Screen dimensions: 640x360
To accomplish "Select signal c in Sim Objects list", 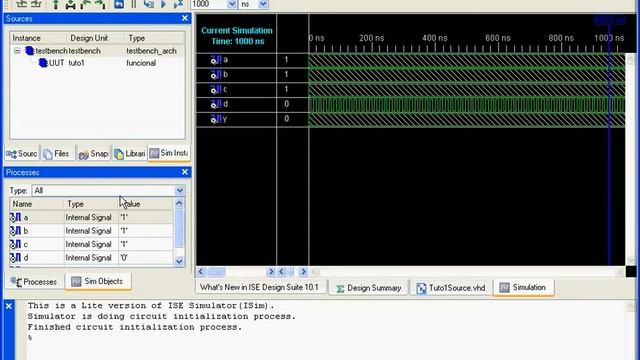I will (x=91, y=244).
